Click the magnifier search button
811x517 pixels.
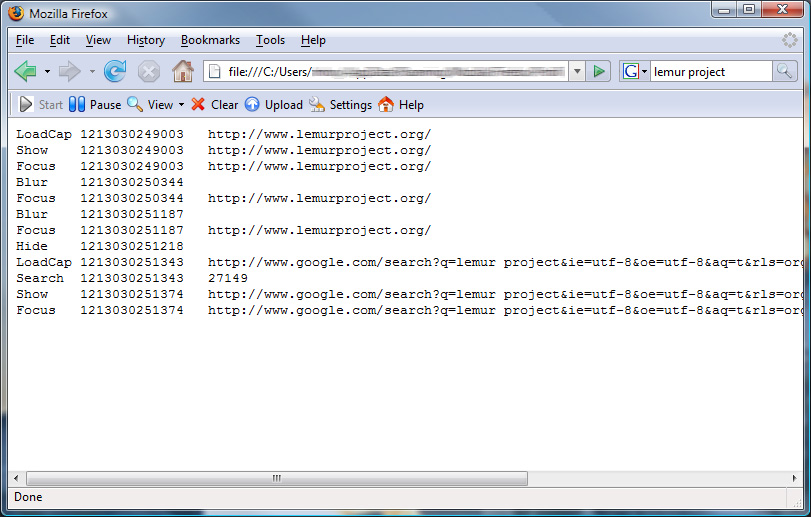(x=784, y=71)
